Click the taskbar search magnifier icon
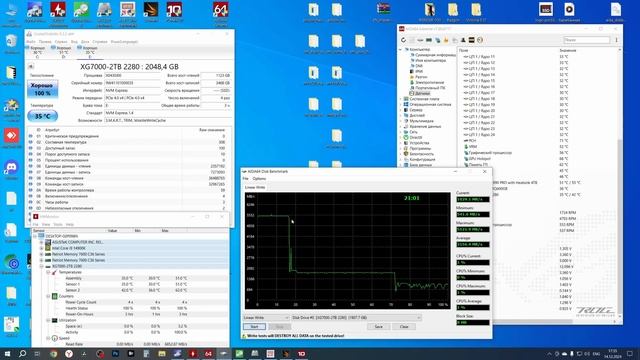Viewport: 640px width, 360px height. pyautogui.click(x=22, y=353)
